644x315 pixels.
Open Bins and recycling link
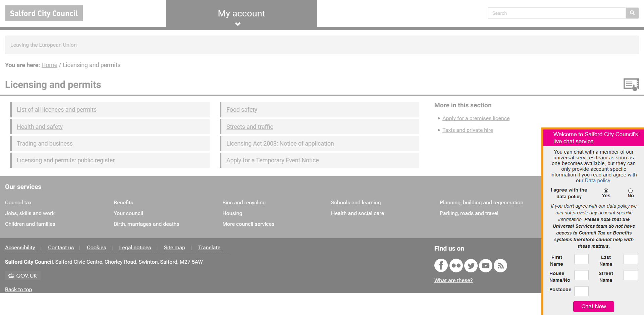pos(244,203)
